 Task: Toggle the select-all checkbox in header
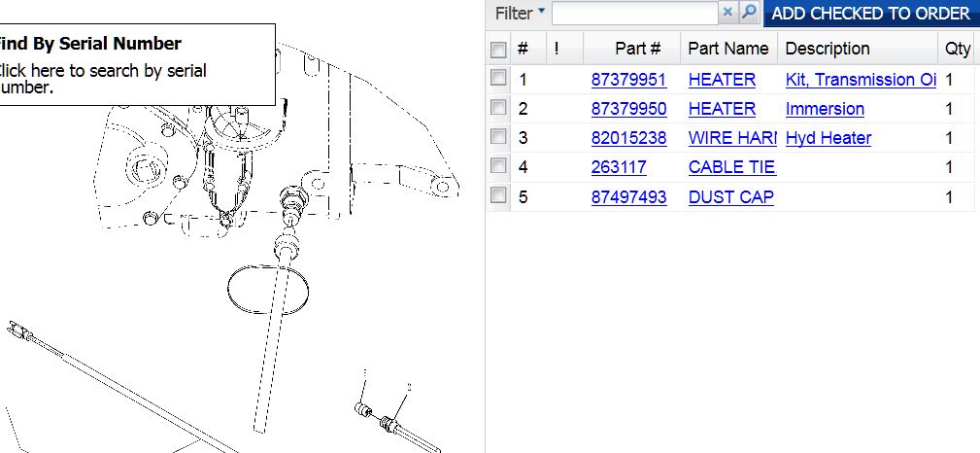498,50
